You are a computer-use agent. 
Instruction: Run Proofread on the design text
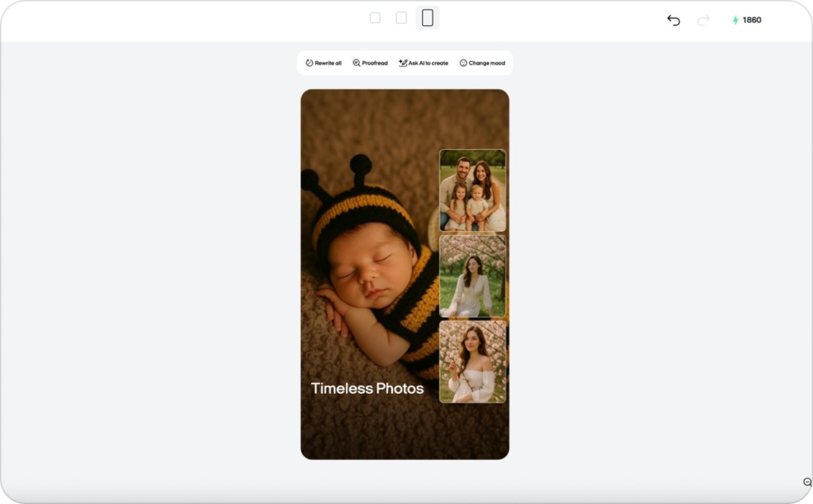[370, 63]
